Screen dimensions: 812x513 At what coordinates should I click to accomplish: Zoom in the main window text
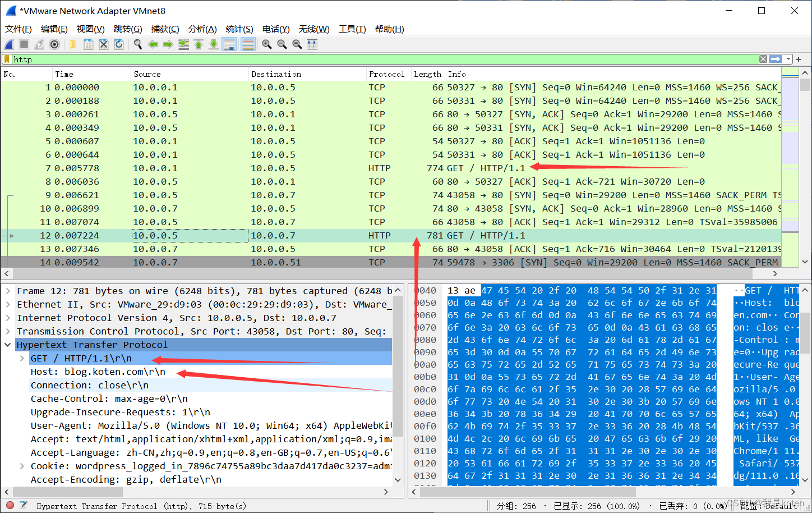(x=267, y=44)
